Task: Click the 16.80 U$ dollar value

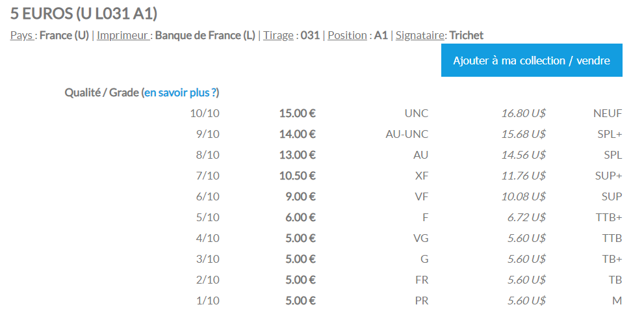Action: (523, 113)
